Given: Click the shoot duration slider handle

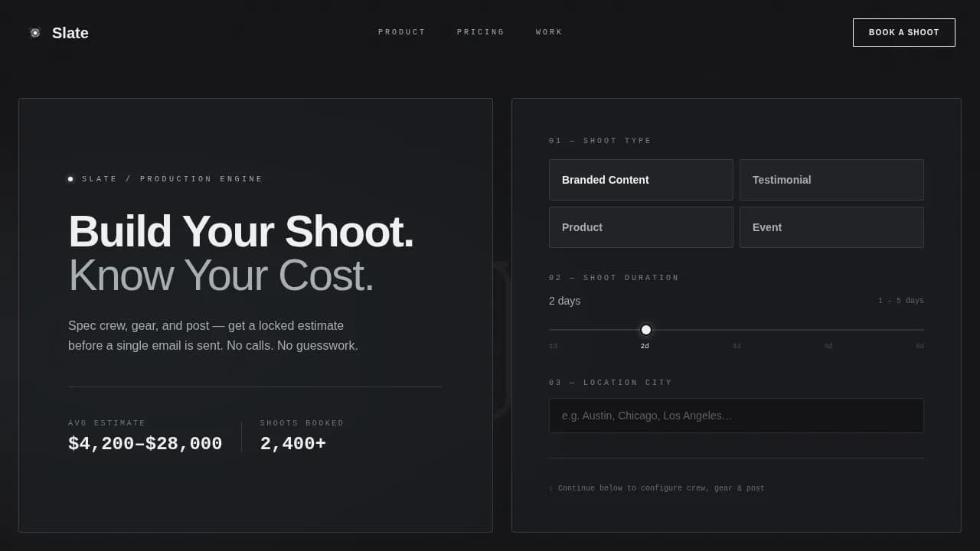Looking at the screenshot, I should [x=645, y=330].
